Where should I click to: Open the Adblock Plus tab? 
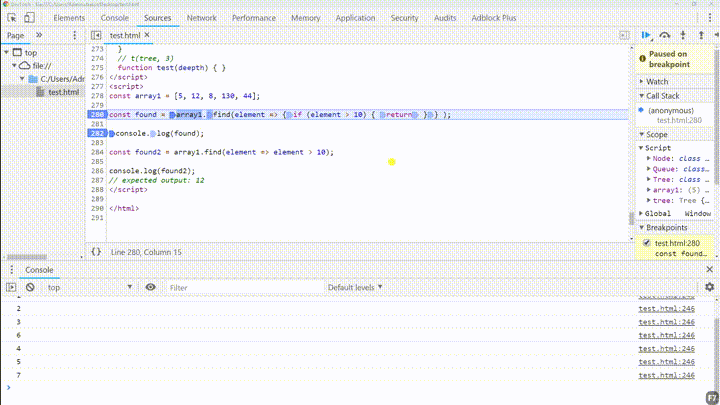click(x=494, y=18)
